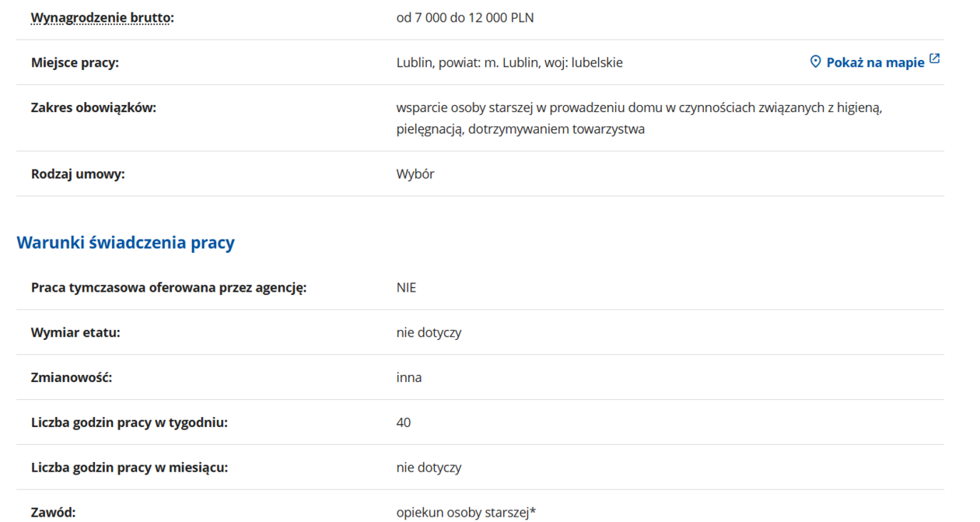The width and height of the screenshot is (980, 522).
Task: Click the Zakres obowiązków label
Action: [93, 107]
